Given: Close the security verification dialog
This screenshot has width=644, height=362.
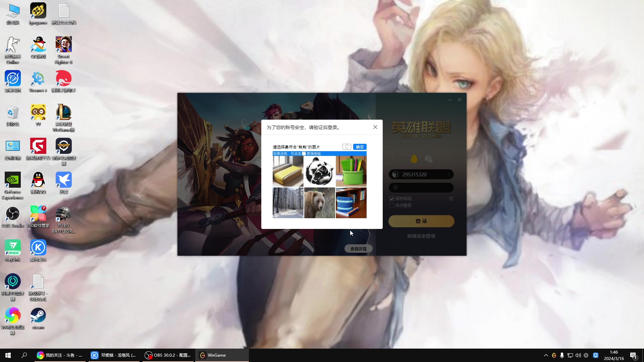Looking at the screenshot, I should 375,127.
